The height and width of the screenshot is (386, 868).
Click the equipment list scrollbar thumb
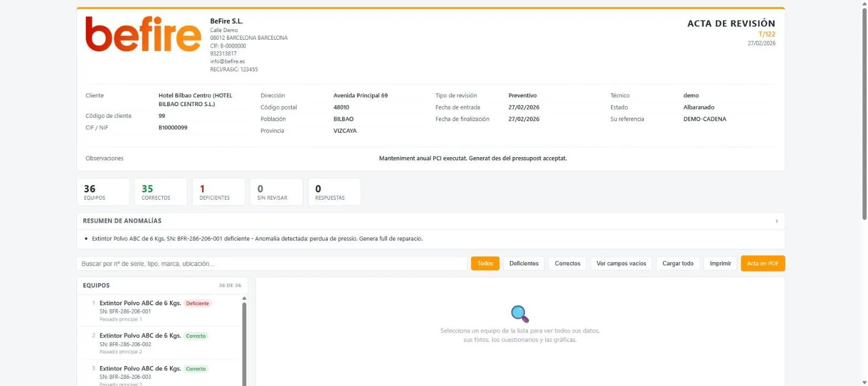244,343
